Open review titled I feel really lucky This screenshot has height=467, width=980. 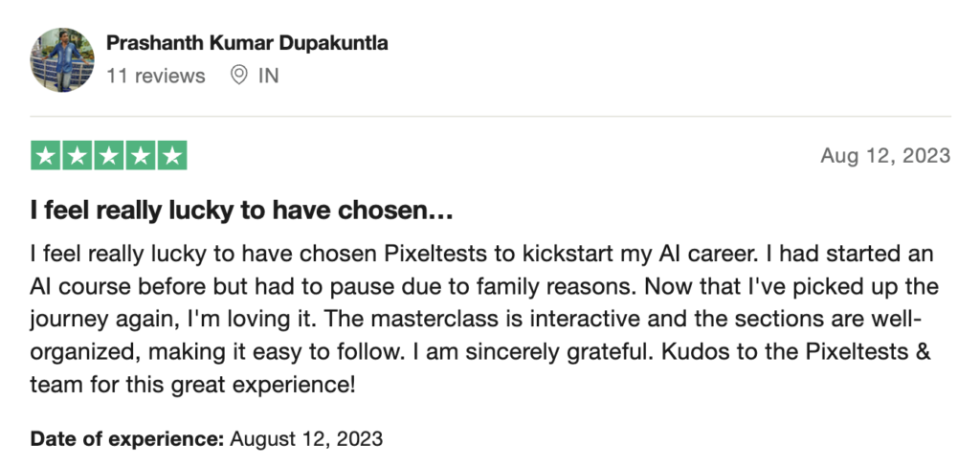pos(241,211)
